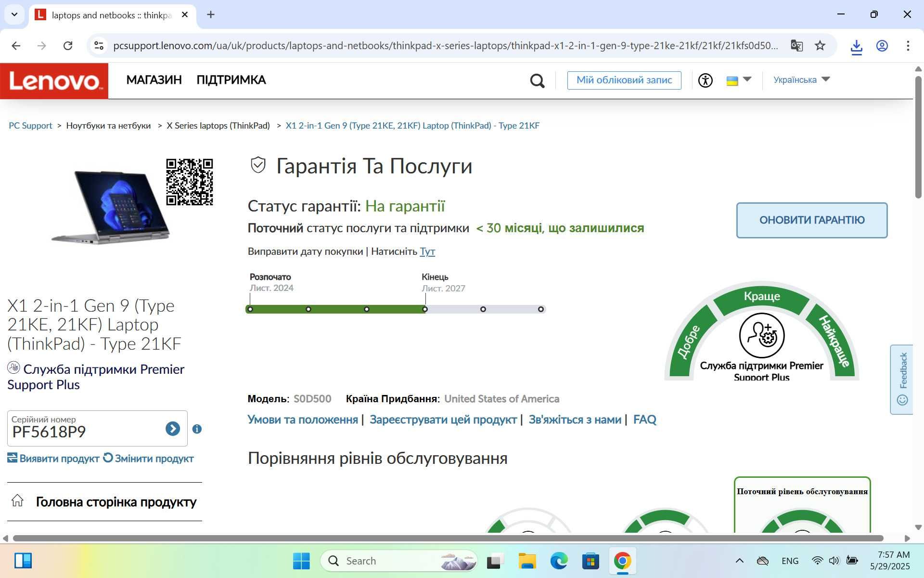Open site information icon in address bar
The height and width of the screenshot is (578, 924).
coord(99,46)
